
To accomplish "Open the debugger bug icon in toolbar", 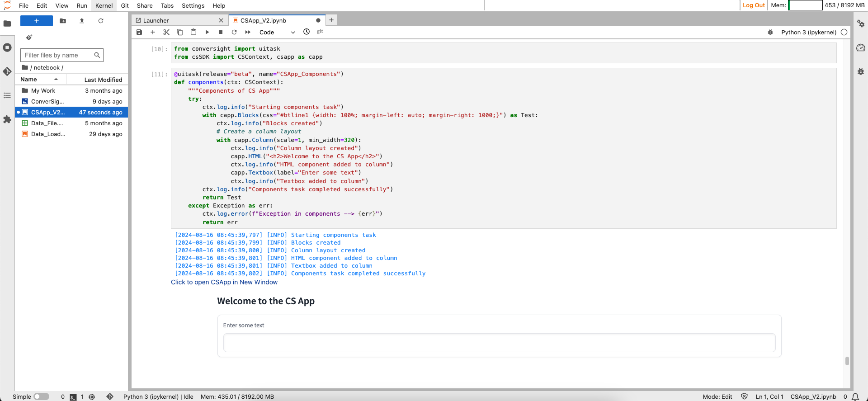I will [770, 32].
